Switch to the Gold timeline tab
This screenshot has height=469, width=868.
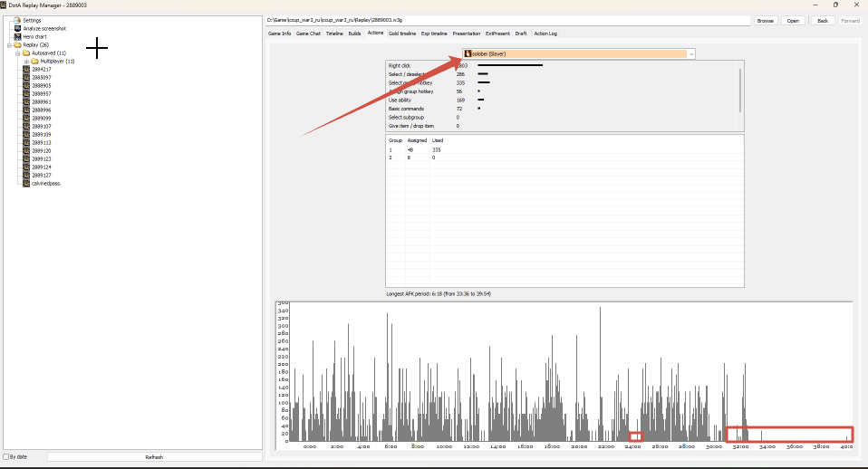[402, 33]
